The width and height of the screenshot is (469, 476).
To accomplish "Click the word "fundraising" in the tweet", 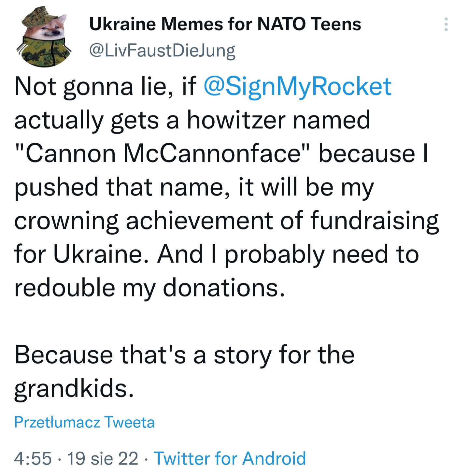I will [x=375, y=221].
